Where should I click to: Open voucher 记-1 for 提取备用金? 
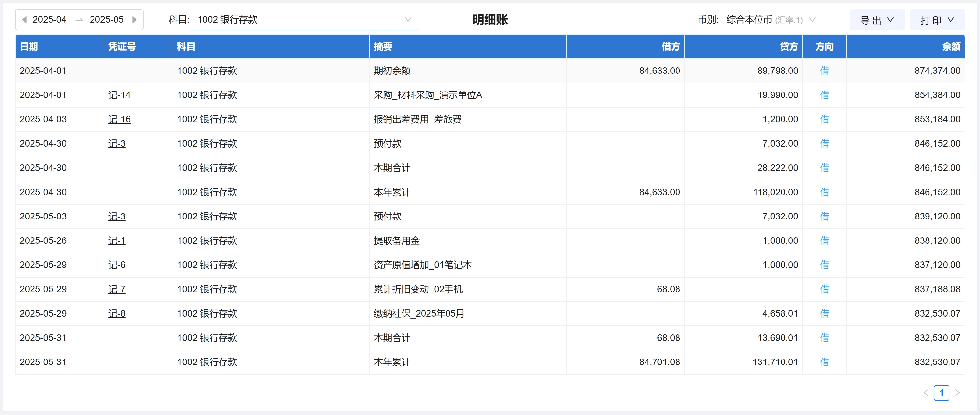pos(116,241)
